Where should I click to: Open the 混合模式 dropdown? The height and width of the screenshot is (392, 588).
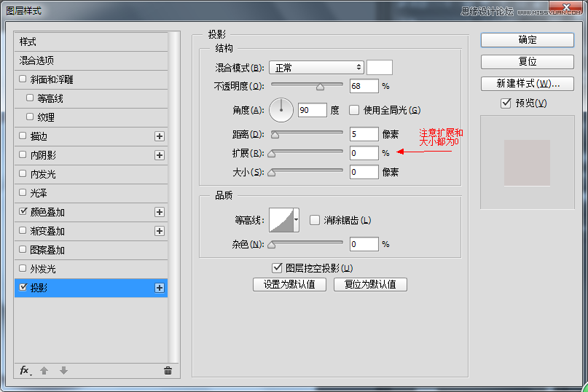[x=316, y=68]
